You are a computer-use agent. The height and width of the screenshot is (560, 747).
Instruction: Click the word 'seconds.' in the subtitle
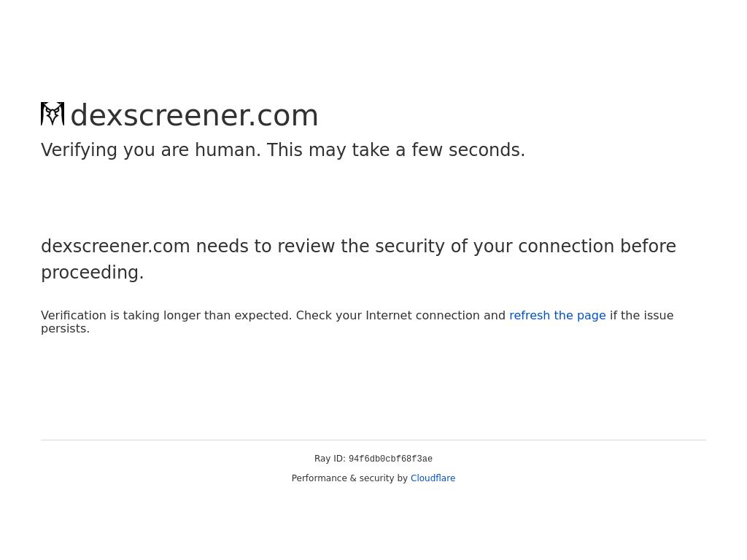click(487, 150)
